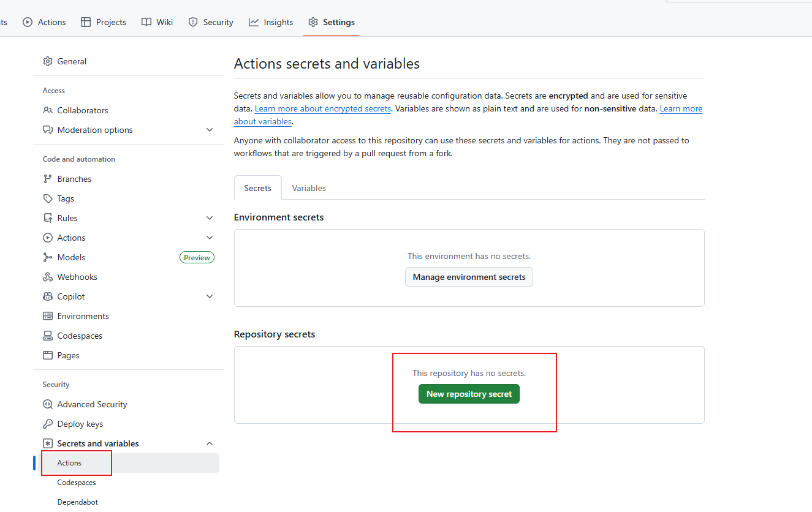Viewport: 812px width, 512px height.
Task: Switch to the Variables tab
Action: [309, 188]
